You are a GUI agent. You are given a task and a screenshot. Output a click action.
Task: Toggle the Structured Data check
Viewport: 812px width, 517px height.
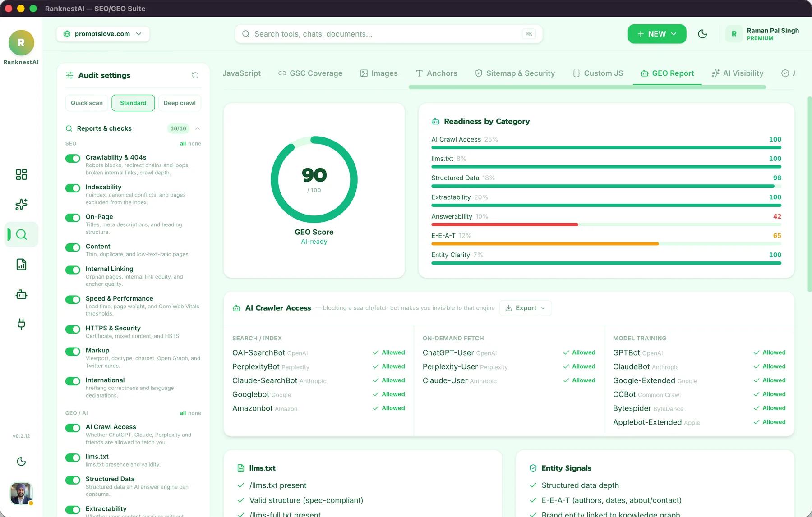click(73, 480)
